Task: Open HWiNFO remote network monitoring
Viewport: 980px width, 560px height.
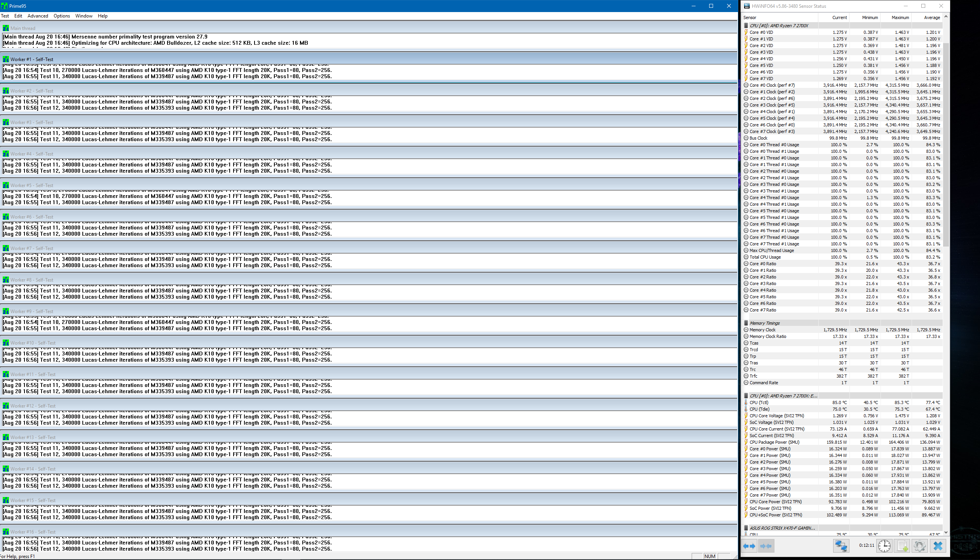Action: (840, 546)
